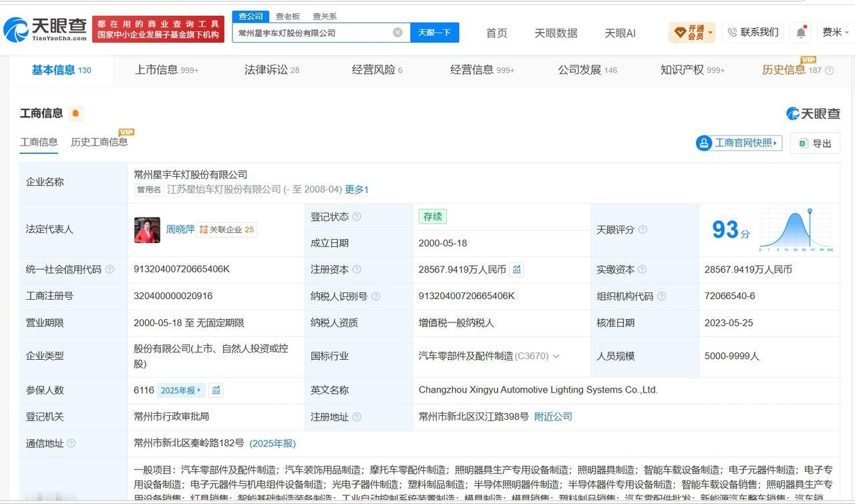Open the registered capital chart icon
Screen dimensions: 855x504
(x=516, y=270)
